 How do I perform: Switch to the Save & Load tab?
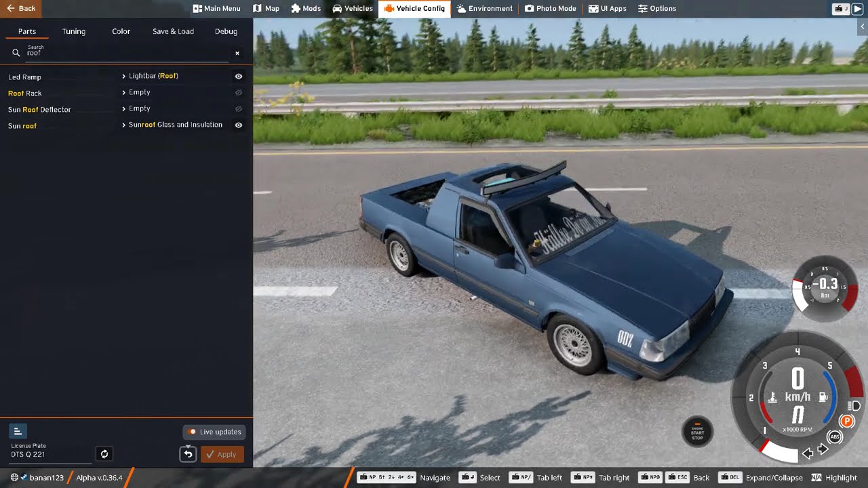173,31
